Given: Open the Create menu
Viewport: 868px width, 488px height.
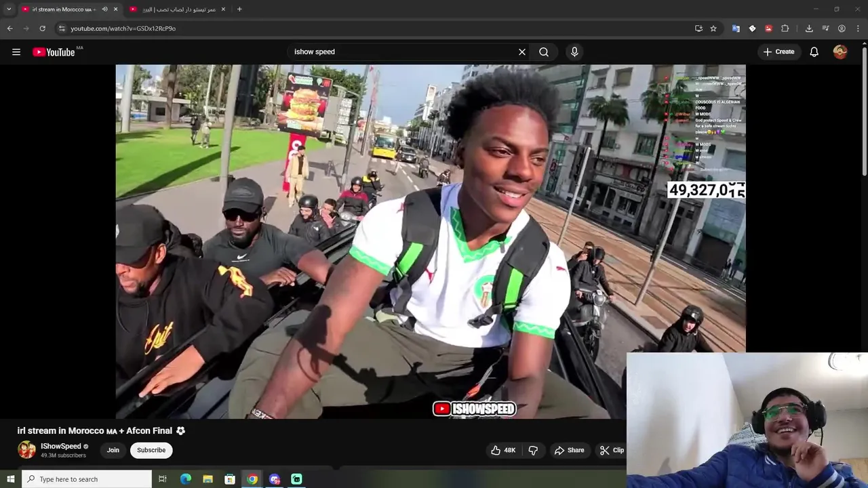Looking at the screenshot, I should pos(778,52).
